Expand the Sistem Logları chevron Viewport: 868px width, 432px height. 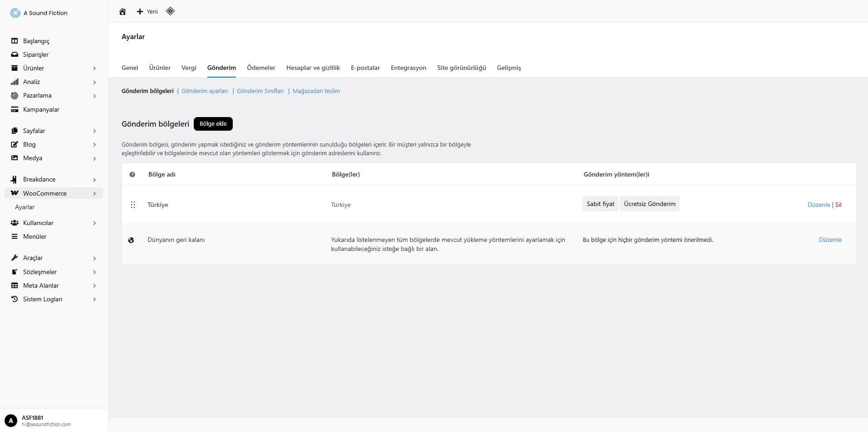94,299
